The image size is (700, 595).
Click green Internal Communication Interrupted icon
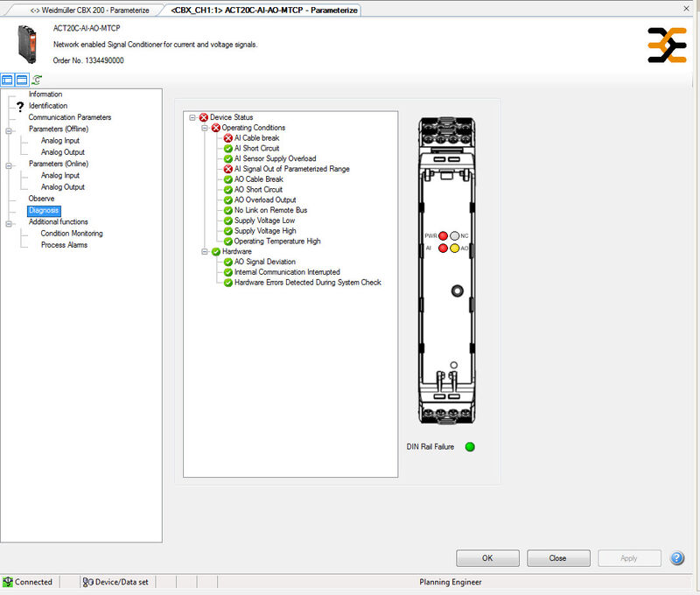(228, 272)
